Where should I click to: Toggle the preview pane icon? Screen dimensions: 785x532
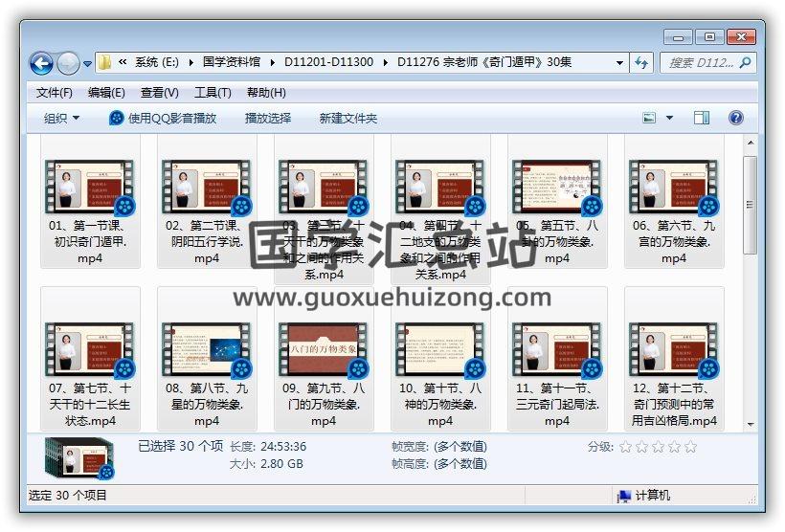pos(702,118)
